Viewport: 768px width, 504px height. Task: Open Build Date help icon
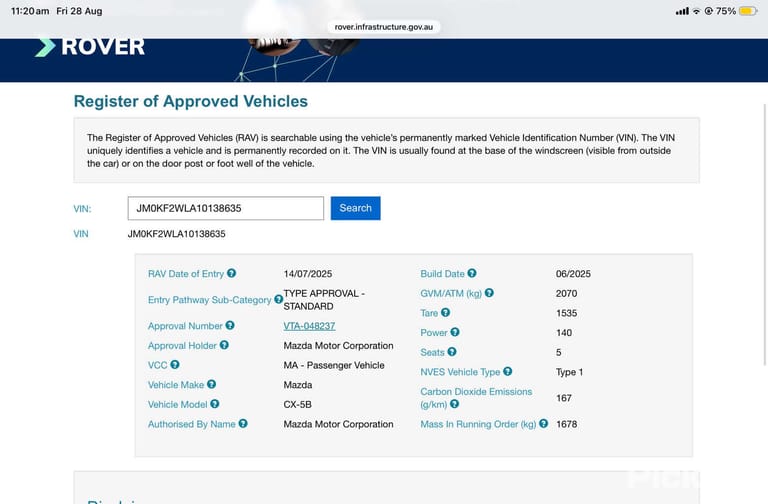pos(472,273)
